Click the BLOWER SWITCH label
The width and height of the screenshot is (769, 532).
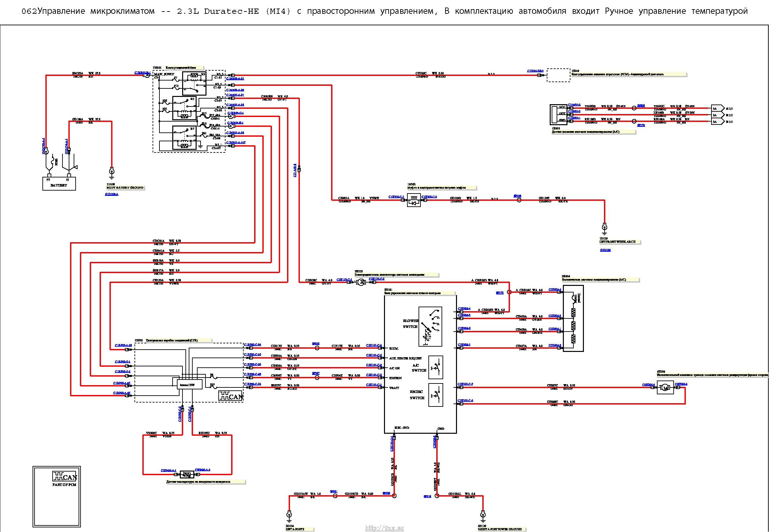click(x=411, y=324)
